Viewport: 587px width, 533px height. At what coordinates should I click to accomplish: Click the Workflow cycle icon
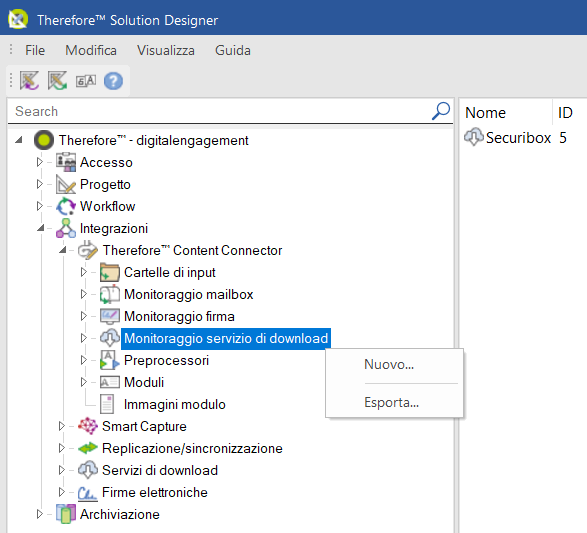66,206
